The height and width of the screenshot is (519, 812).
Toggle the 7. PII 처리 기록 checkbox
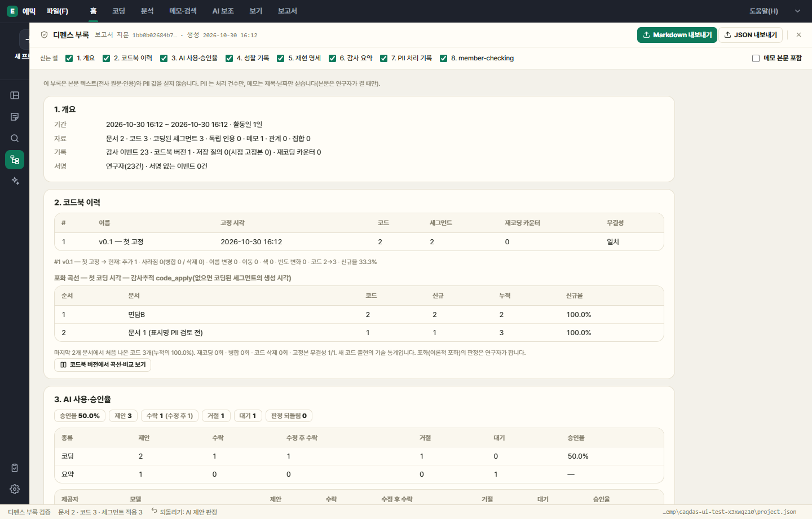[383, 58]
